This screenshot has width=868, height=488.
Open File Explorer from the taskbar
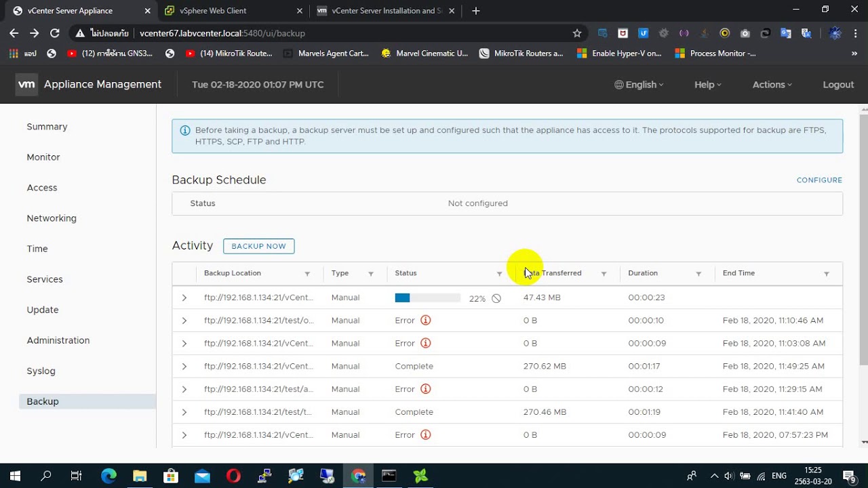[140, 476]
